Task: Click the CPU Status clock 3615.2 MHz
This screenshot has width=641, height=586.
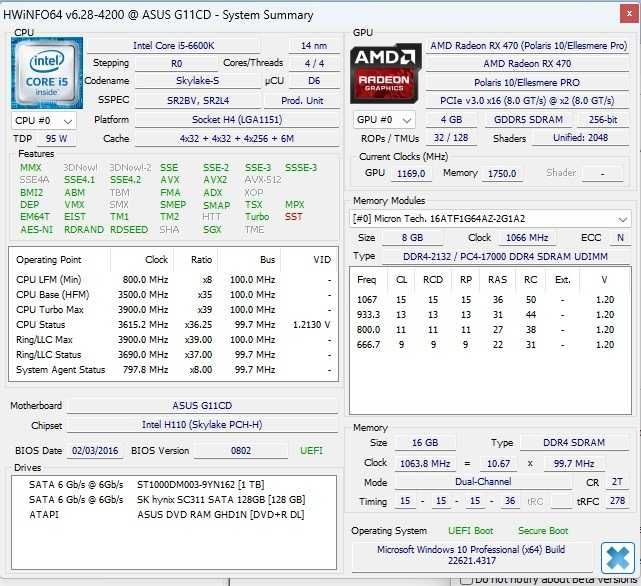Action: tap(143, 325)
